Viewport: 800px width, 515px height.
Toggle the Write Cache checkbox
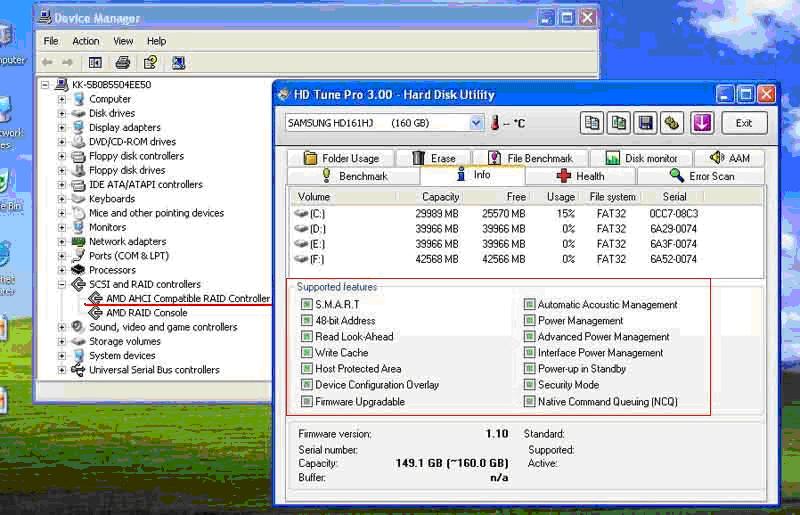307,352
